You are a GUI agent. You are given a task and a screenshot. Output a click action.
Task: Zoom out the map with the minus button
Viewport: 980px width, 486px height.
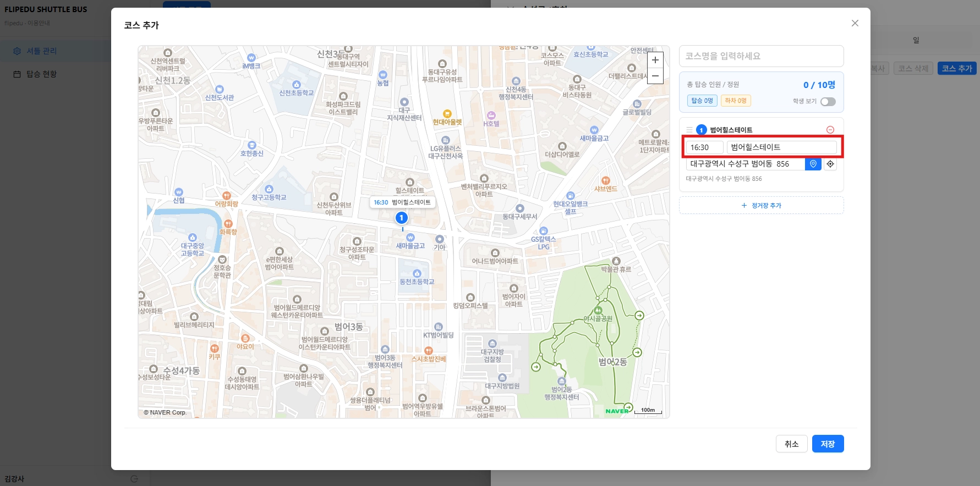coord(655,76)
